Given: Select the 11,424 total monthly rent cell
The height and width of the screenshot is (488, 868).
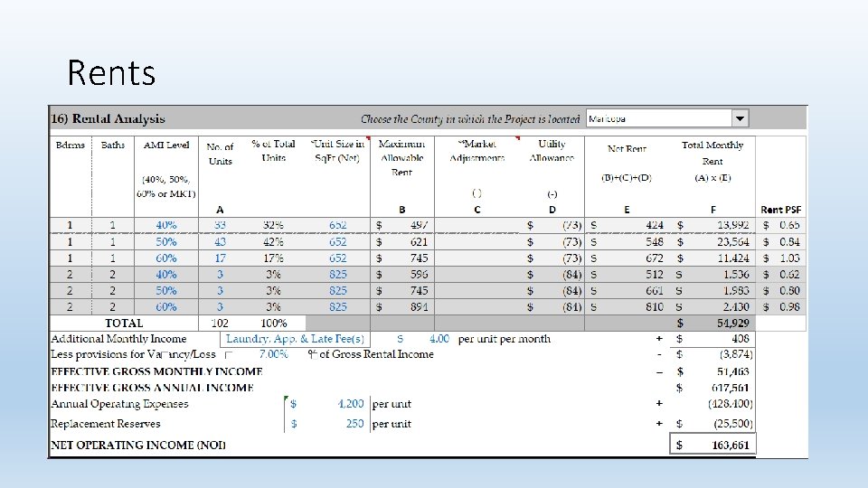Looking at the screenshot, I should click(x=712, y=258).
